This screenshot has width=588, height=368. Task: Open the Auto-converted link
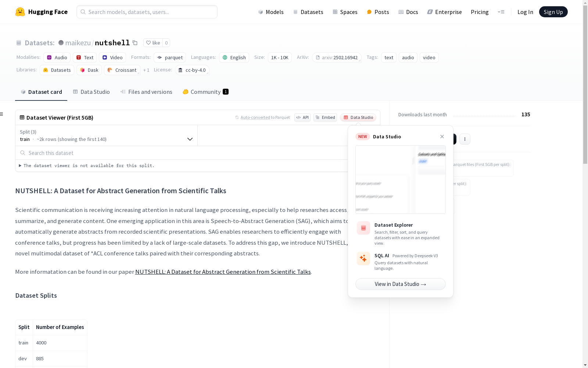(255, 117)
